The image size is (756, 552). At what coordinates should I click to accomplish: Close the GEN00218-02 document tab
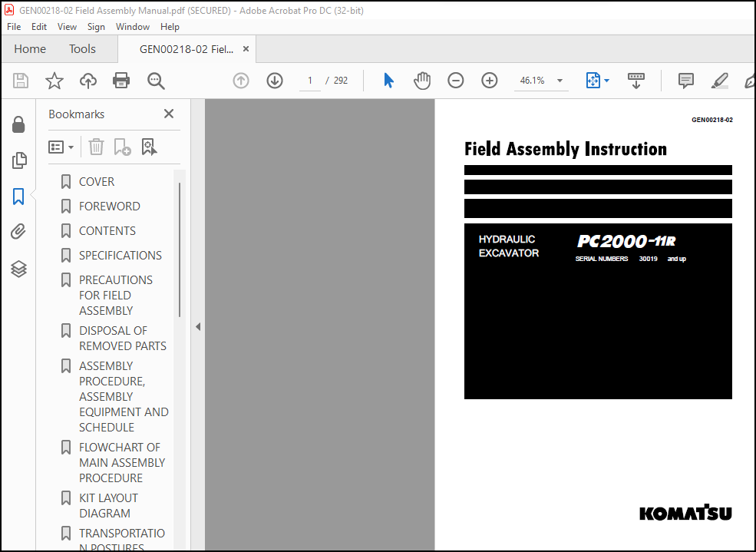coord(246,48)
